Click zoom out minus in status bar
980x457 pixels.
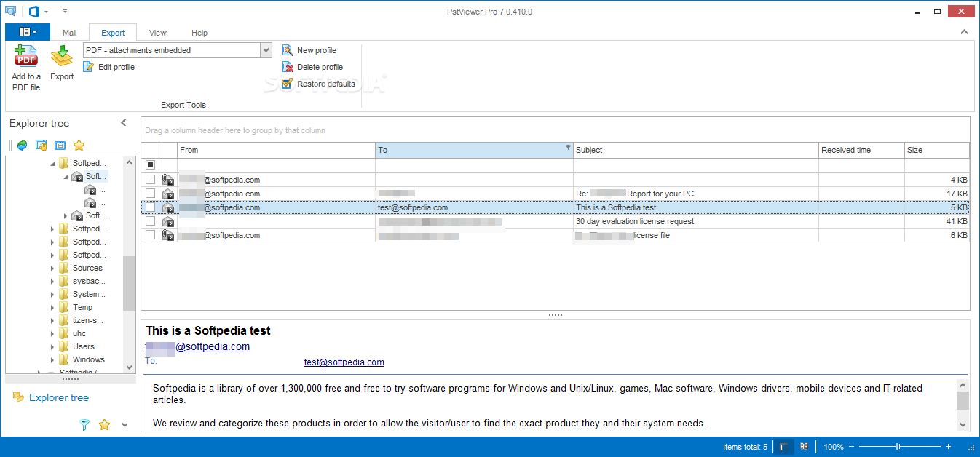850,447
